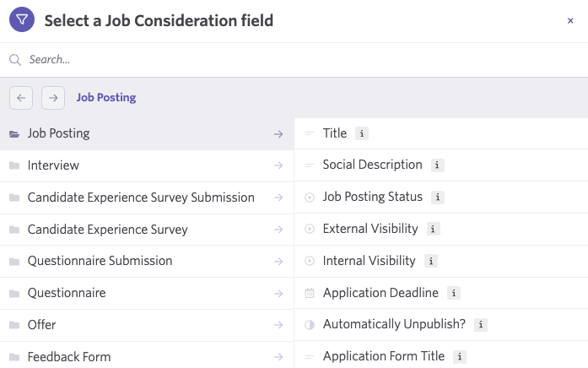This screenshot has height=368, width=588.
Task: Open info icon next to Title
Action: 362,133
